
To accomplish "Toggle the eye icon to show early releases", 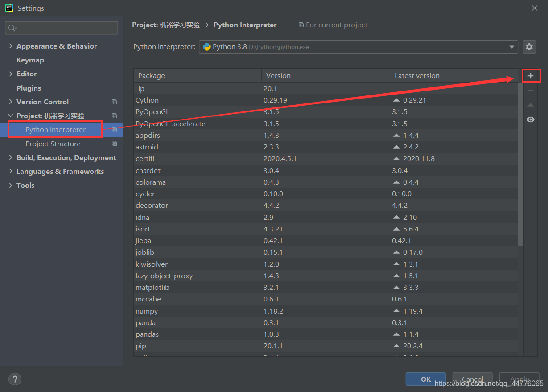I will tap(530, 120).
